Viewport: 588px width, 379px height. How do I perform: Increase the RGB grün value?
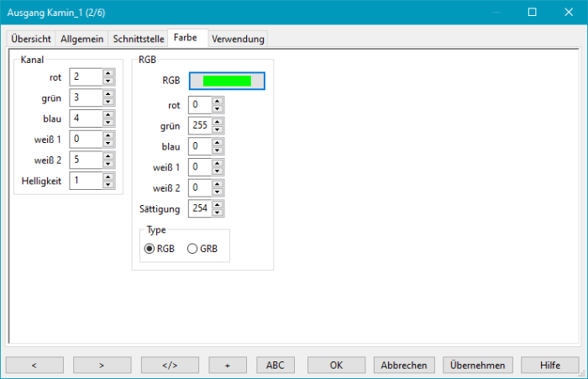(x=218, y=121)
